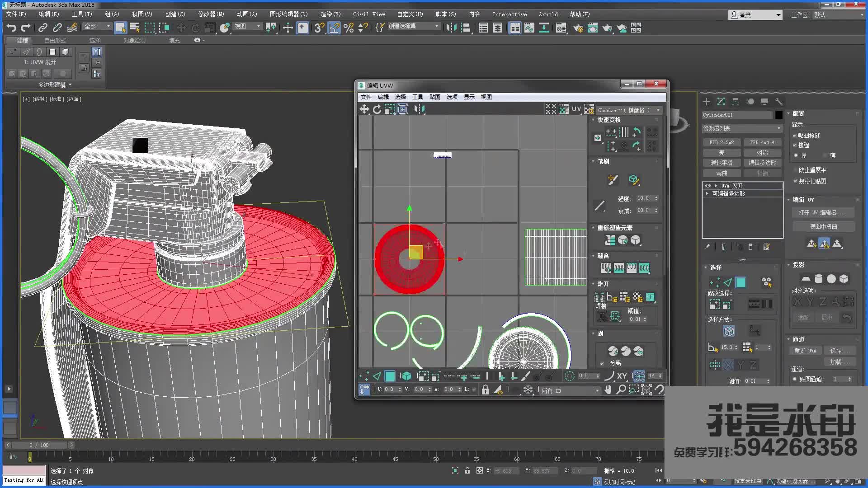Open the 渲染(R) menu in the main menu bar

pos(330,14)
